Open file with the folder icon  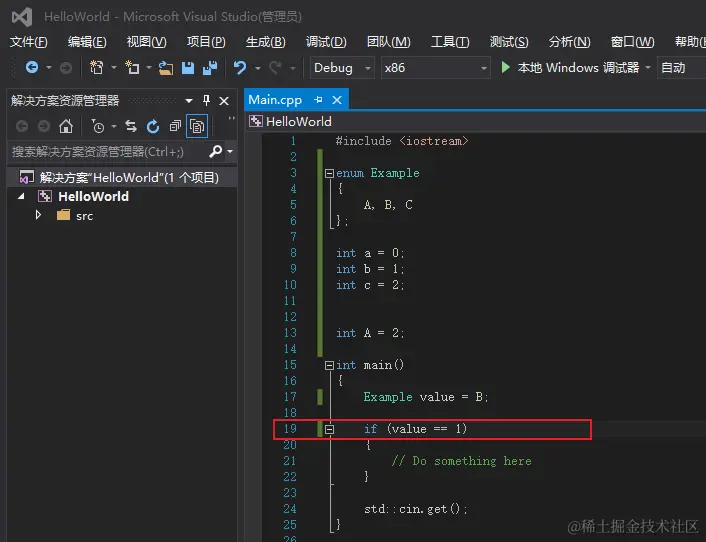(166, 68)
